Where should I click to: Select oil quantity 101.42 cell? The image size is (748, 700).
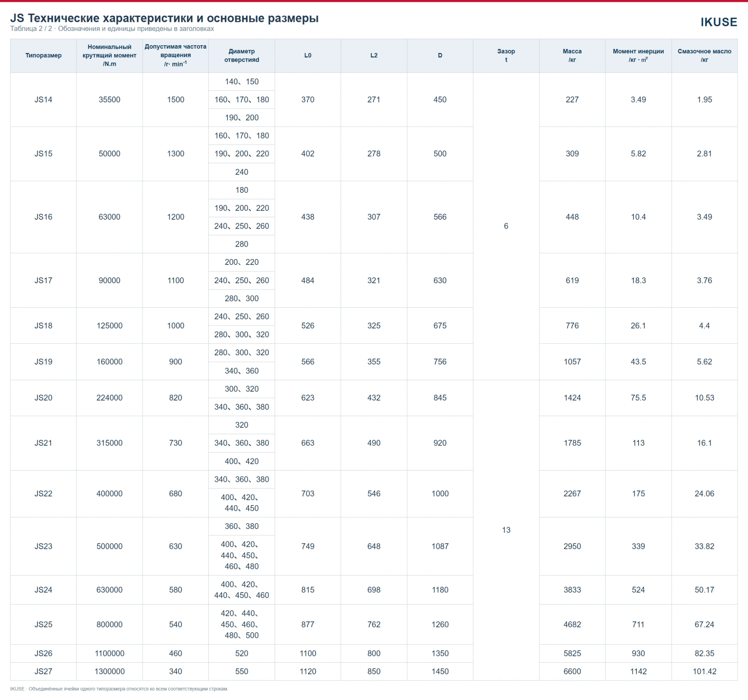704,671
